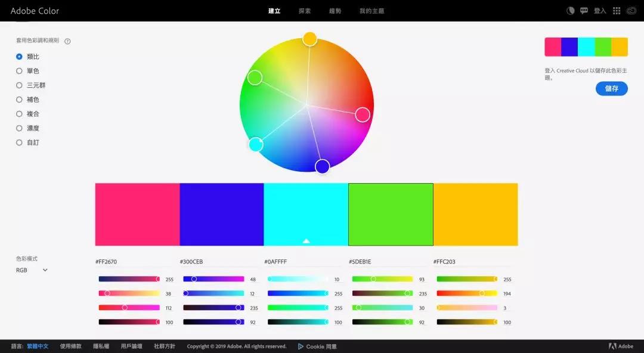This screenshot has width=644, height=353.
Task: Open the 使用條款 link
Action: pyautogui.click(x=70, y=346)
